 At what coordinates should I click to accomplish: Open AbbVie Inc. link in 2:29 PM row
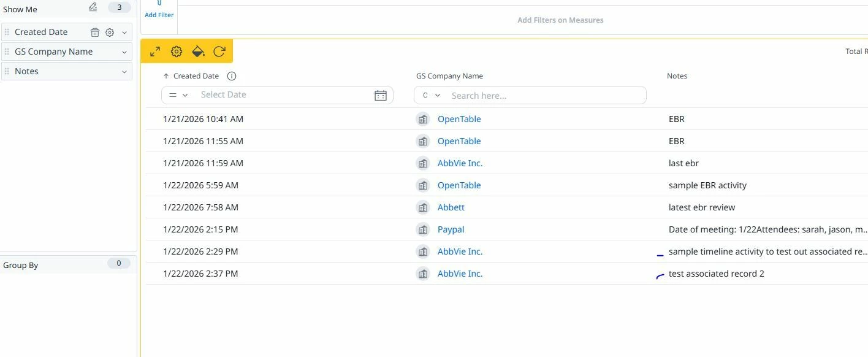[460, 251]
